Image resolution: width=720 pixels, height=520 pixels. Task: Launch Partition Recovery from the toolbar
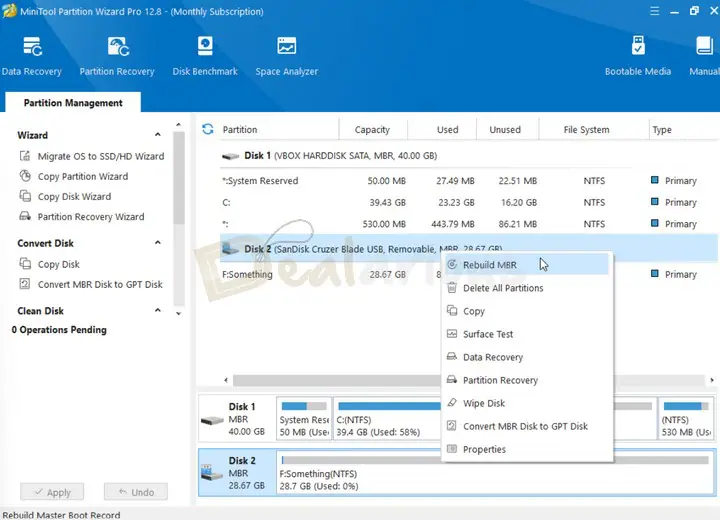tap(117, 48)
